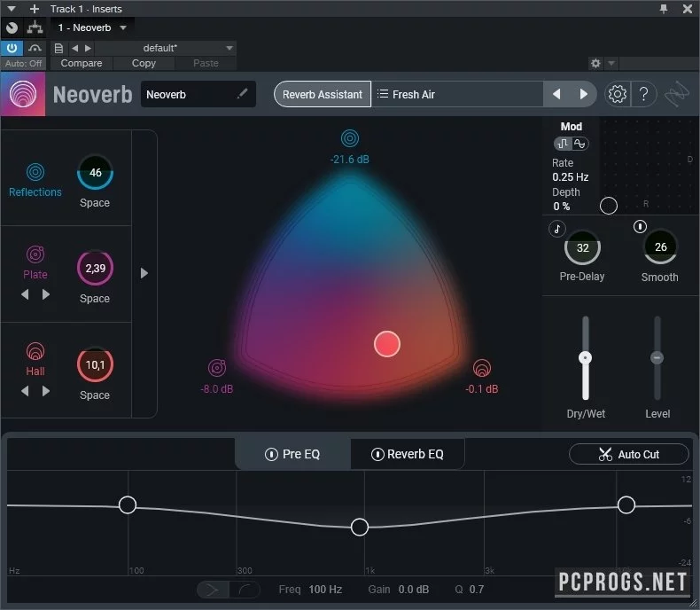Open Neoverb settings gear
Image resolution: width=700 pixels, height=610 pixels.
click(618, 94)
